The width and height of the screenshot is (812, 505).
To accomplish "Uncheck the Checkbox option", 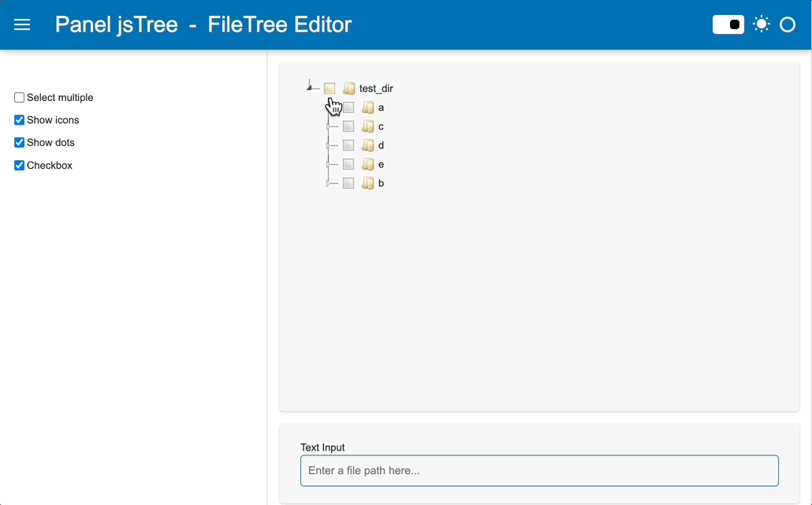I will tap(19, 165).
